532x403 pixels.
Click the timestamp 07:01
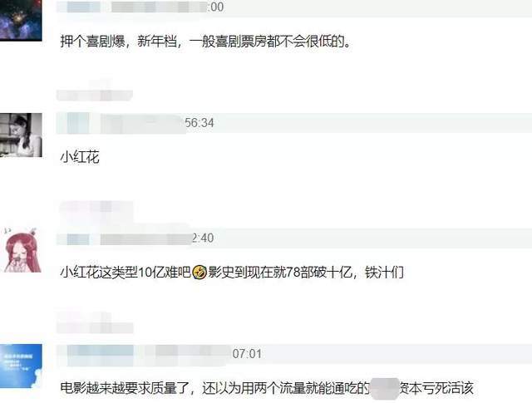point(247,354)
